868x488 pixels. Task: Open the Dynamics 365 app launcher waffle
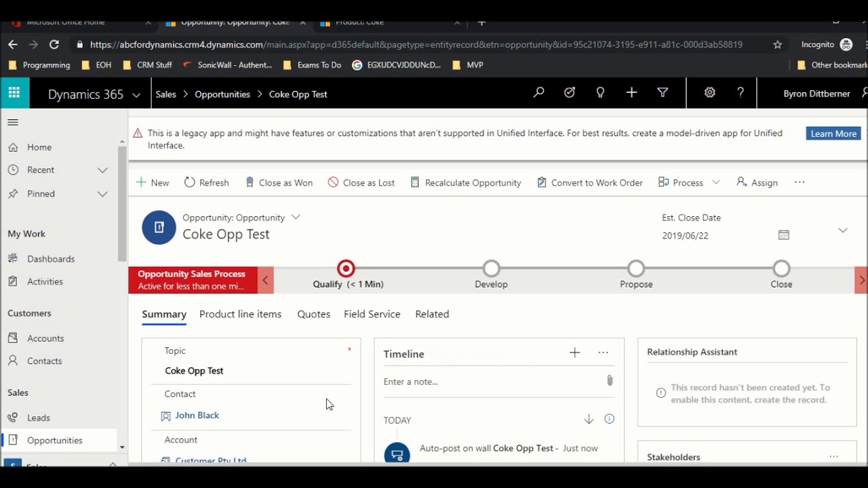(x=14, y=93)
